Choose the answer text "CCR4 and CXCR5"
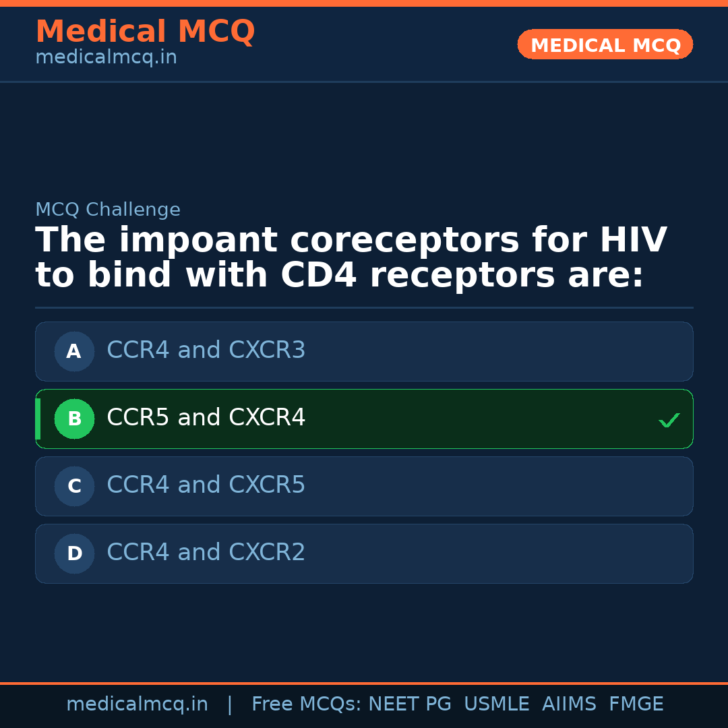 coord(206,485)
